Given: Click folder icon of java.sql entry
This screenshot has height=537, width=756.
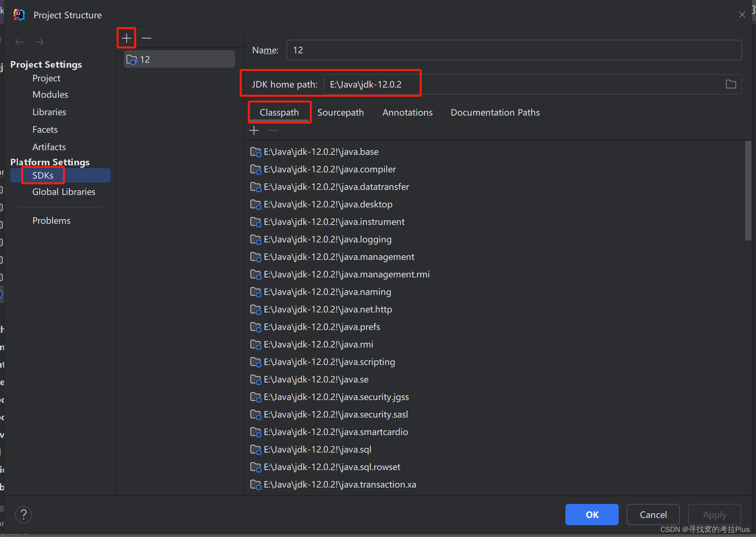Looking at the screenshot, I should pyautogui.click(x=256, y=449).
